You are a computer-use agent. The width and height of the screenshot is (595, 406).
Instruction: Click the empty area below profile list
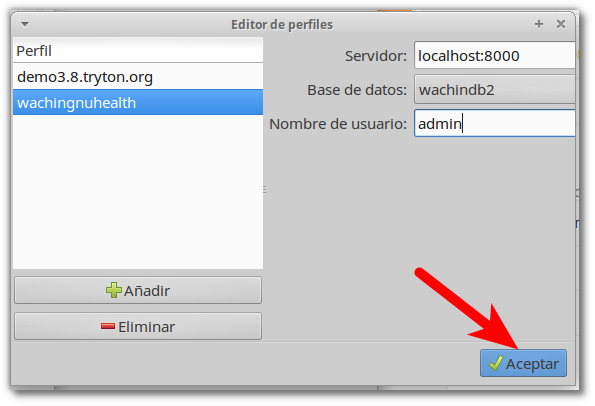click(138, 192)
